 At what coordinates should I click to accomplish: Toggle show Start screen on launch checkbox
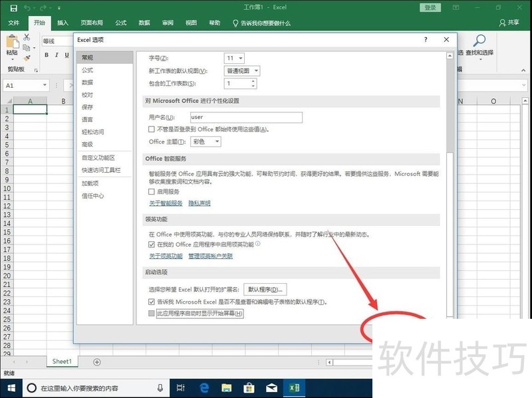[x=152, y=313]
